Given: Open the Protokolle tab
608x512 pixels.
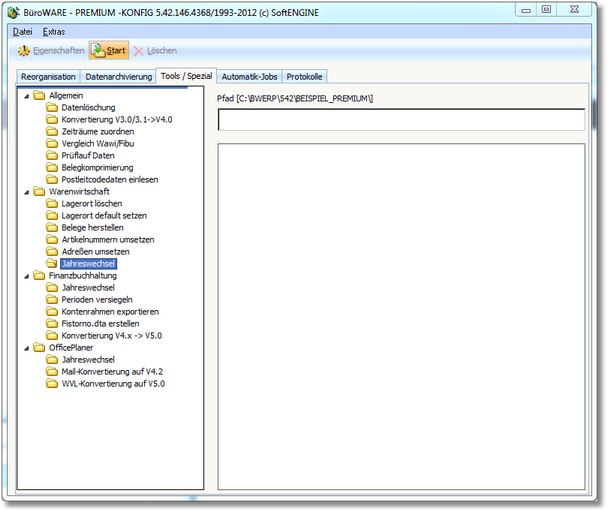Looking at the screenshot, I should pyautogui.click(x=305, y=77).
